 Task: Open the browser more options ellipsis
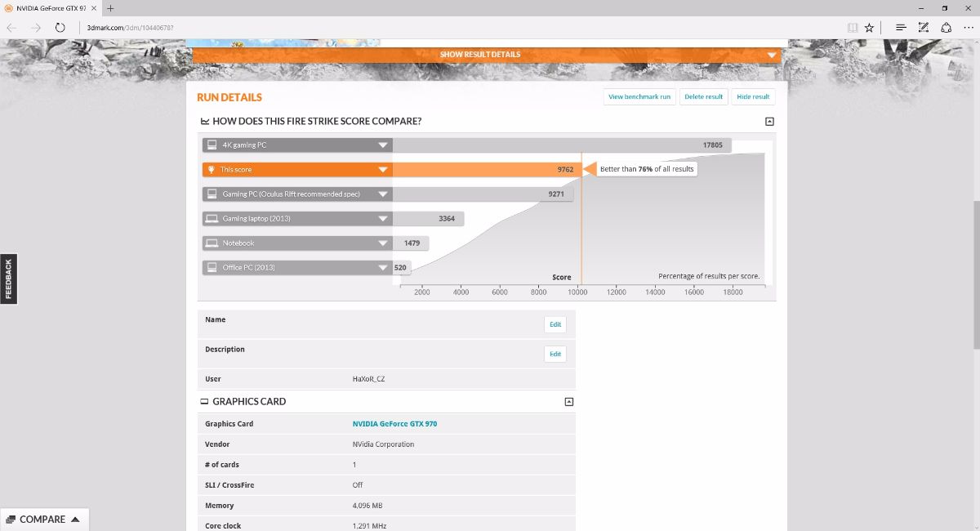click(x=968, y=28)
